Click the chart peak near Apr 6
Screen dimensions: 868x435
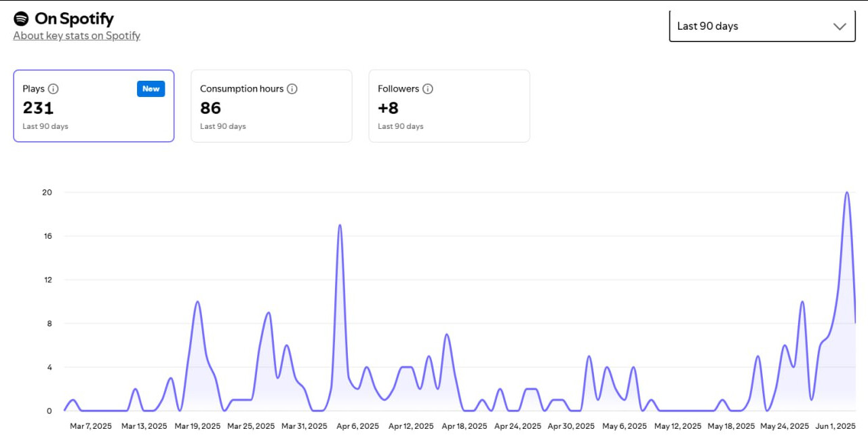[340, 225]
